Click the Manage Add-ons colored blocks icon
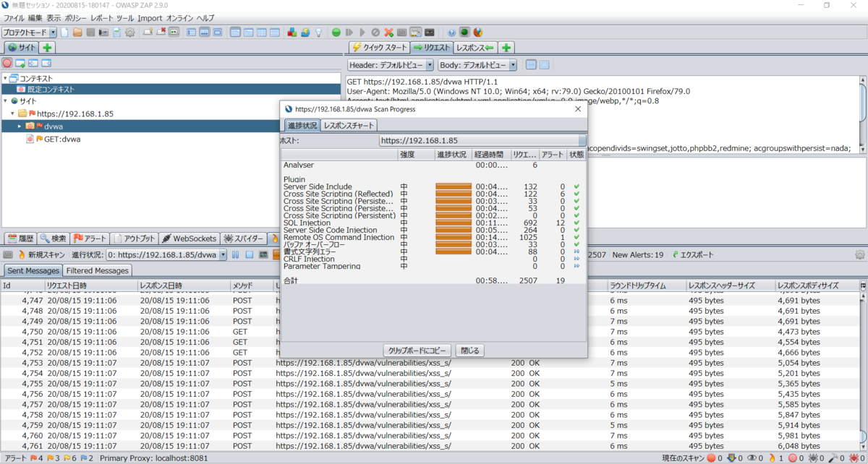Viewport: 868px width, 464px height. [292, 33]
